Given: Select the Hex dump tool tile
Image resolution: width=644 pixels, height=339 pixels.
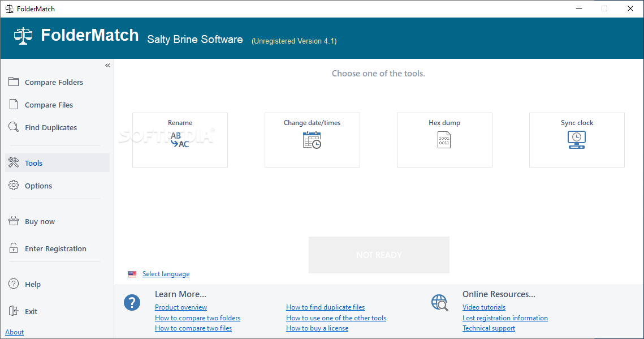Looking at the screenshot, I should (444, 140).
